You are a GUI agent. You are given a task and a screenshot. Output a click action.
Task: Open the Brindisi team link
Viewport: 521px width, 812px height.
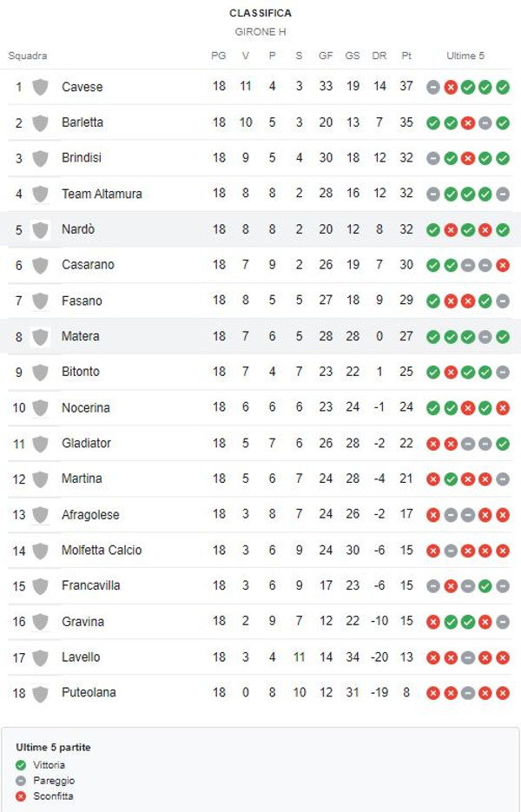click(x=82, y=158)
